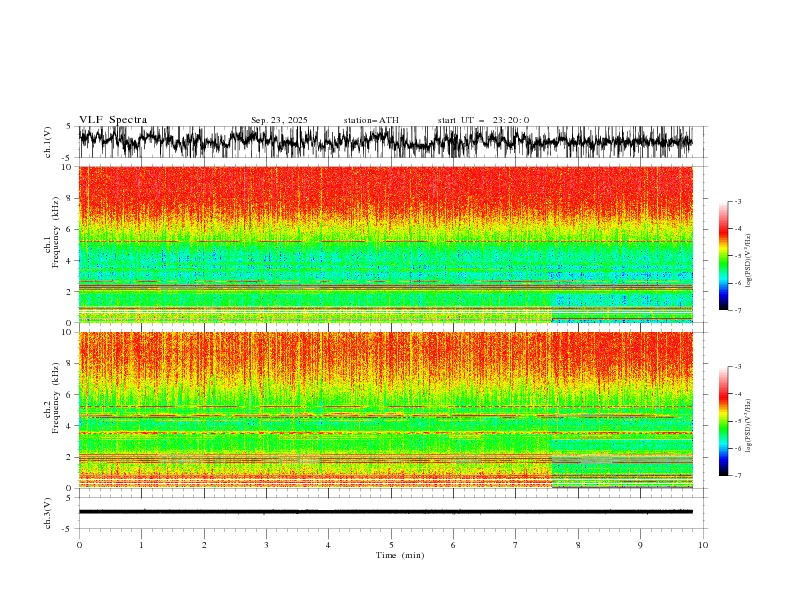Click the ch.3(V) axis "-5" tick label
The height and width of the screenshot is (612, 792).
(67, 529)
